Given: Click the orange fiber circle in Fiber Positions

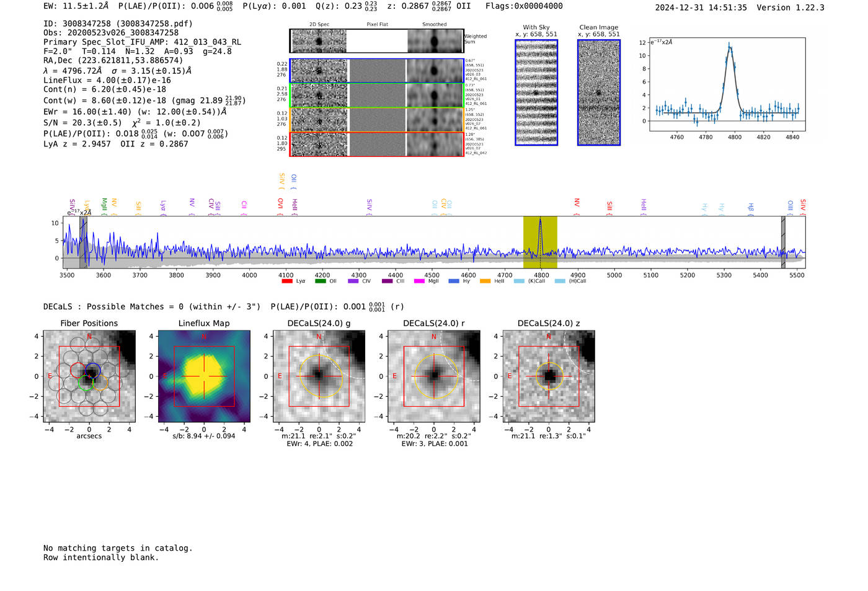Looking at the screenshot, I should point(100,383).
